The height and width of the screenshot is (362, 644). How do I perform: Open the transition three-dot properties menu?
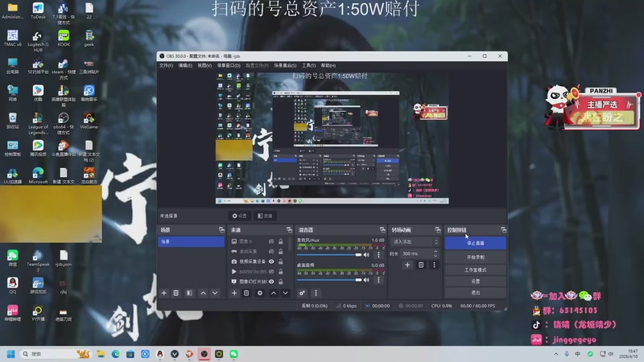coord(434,265)
